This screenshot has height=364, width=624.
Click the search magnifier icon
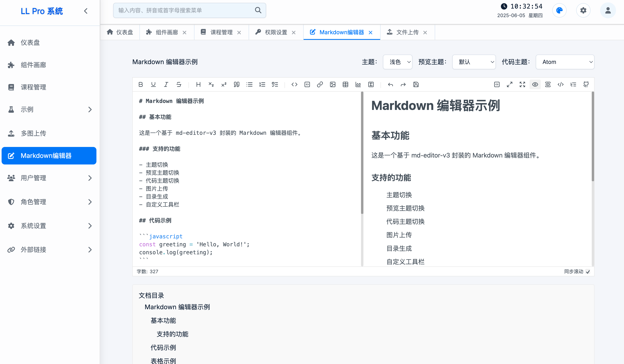(258, 10)
